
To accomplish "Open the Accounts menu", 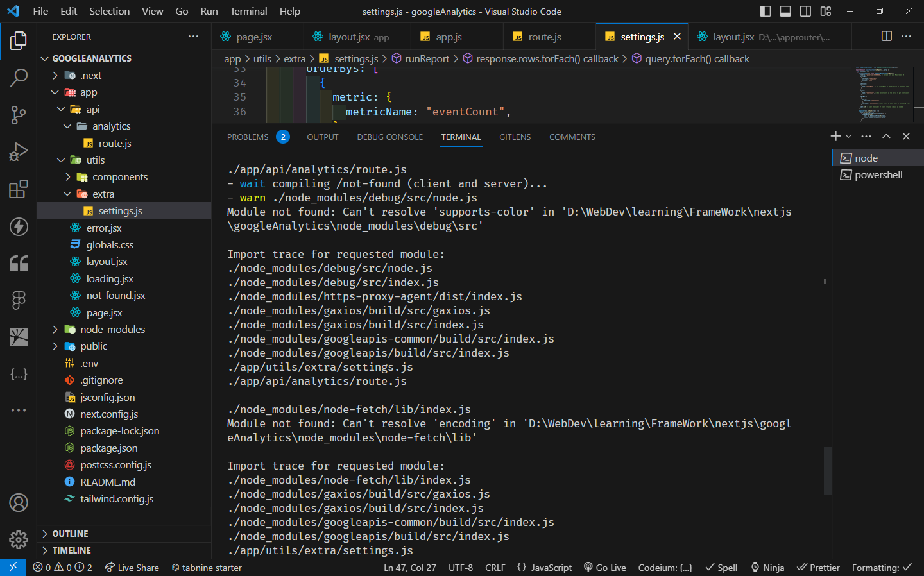I will pos(19,503).
